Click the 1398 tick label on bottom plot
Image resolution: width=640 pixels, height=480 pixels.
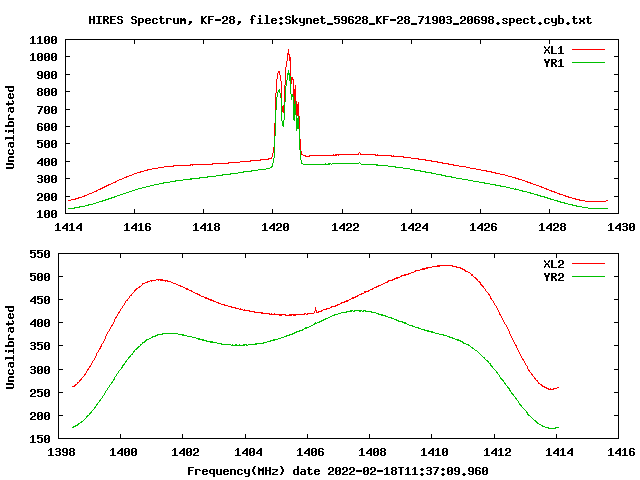[x=61, y=452]
